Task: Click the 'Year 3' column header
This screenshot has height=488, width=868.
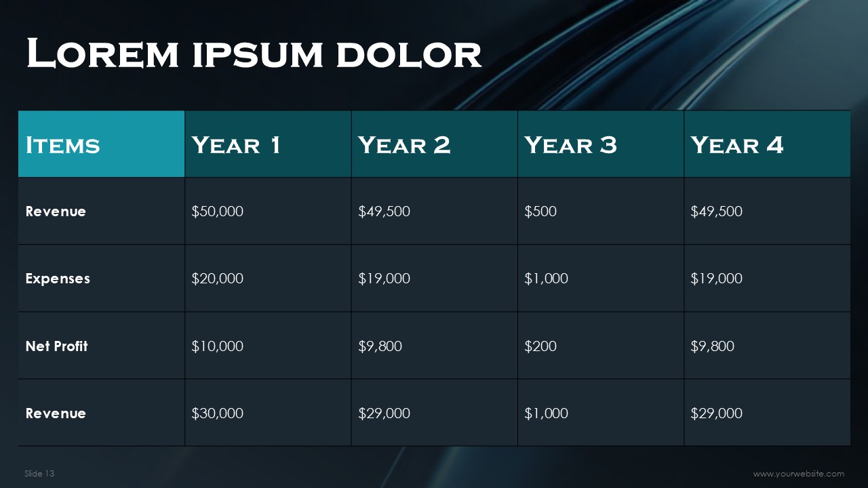Action: click(x=570, y=145)
